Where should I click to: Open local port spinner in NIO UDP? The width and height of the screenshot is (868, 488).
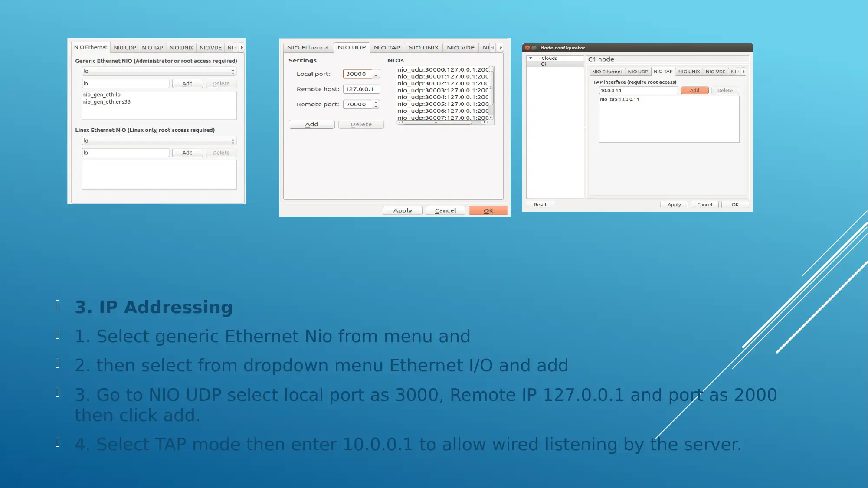(375, 73)
